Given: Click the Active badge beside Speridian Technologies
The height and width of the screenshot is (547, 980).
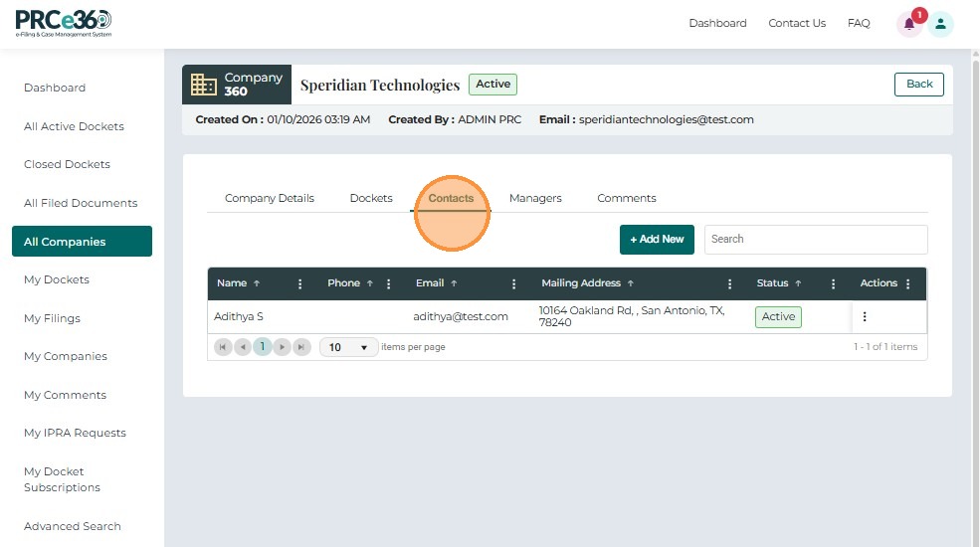Looking at the screenshot, I should (x=493, y=85).
